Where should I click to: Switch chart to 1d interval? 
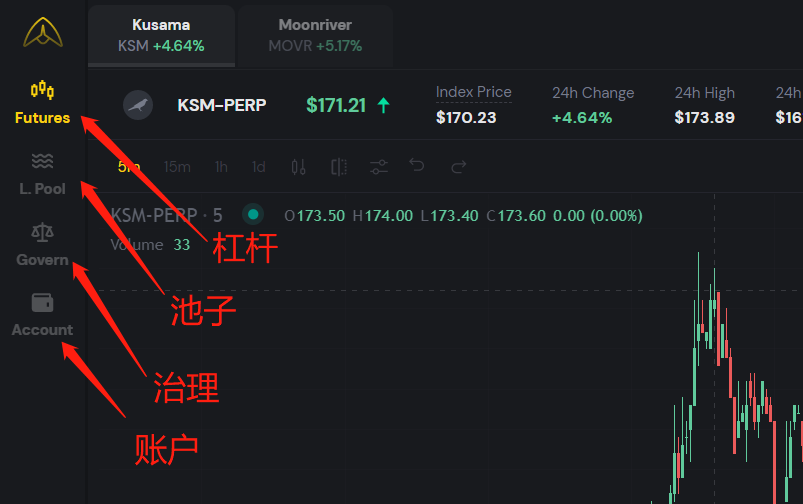259,167
